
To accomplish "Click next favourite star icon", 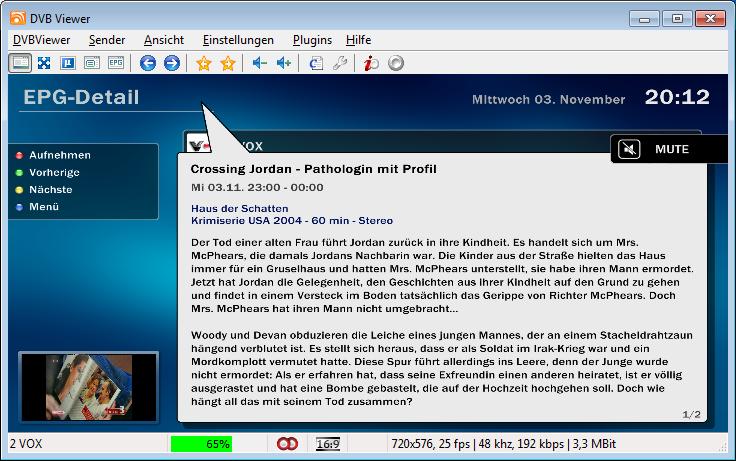I will (x=228, y=63).
